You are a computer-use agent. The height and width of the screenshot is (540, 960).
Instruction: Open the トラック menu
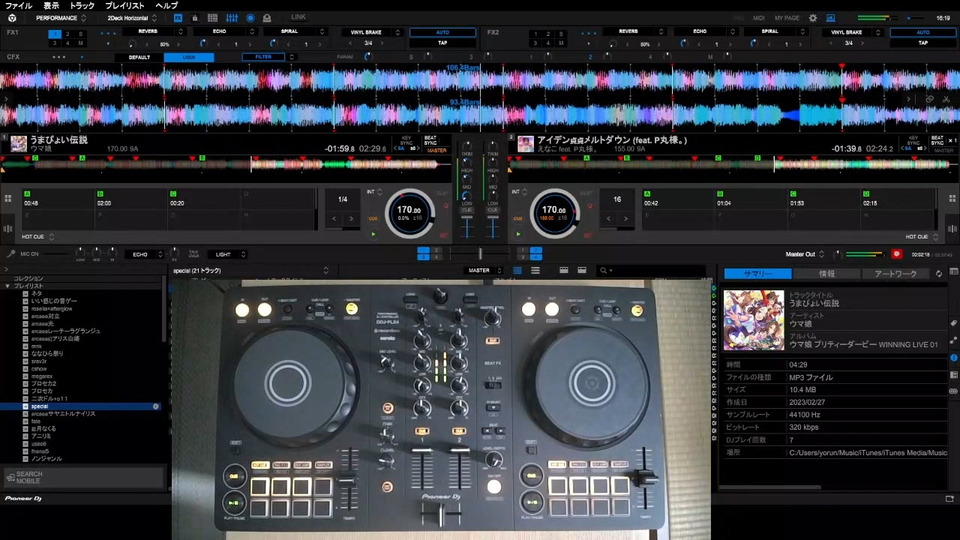pos(81,6)
